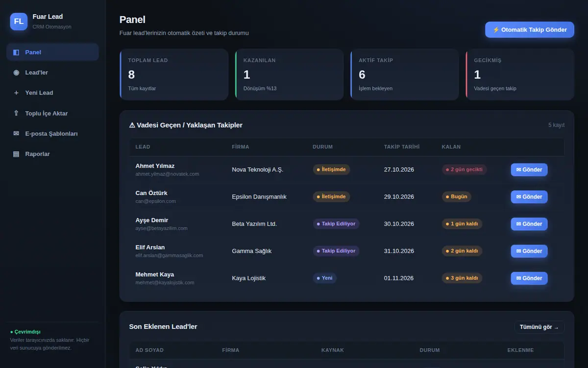588x368 pixels.
Task: Click the Lead'ler sidebar icon
Action: (x=16, y=73)
